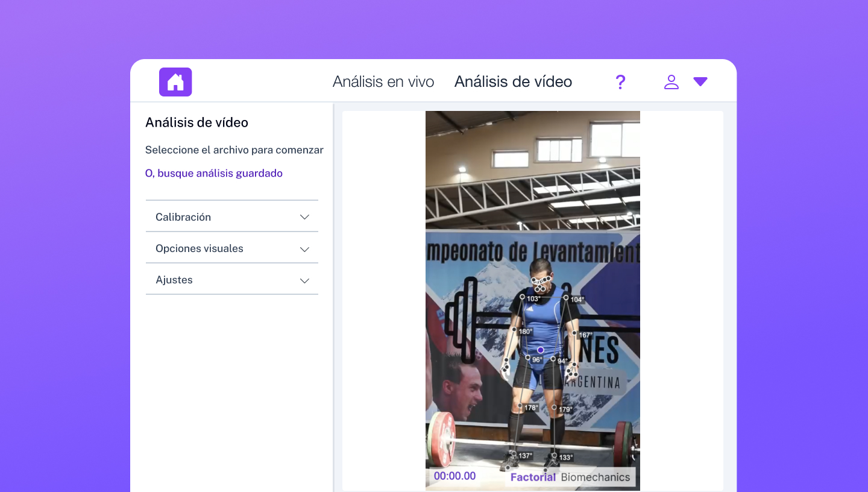Expand the Opciones visuales section

(x=232, y=248)
